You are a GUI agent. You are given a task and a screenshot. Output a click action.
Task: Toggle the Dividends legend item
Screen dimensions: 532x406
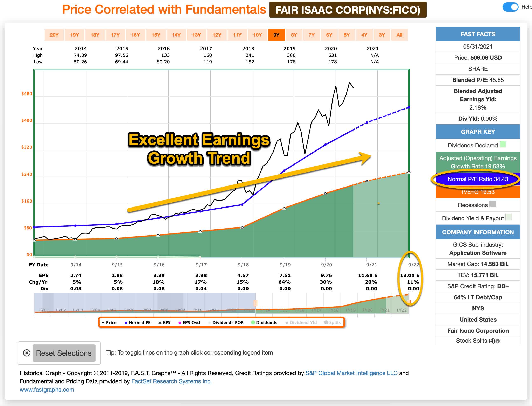coord(264,322)
